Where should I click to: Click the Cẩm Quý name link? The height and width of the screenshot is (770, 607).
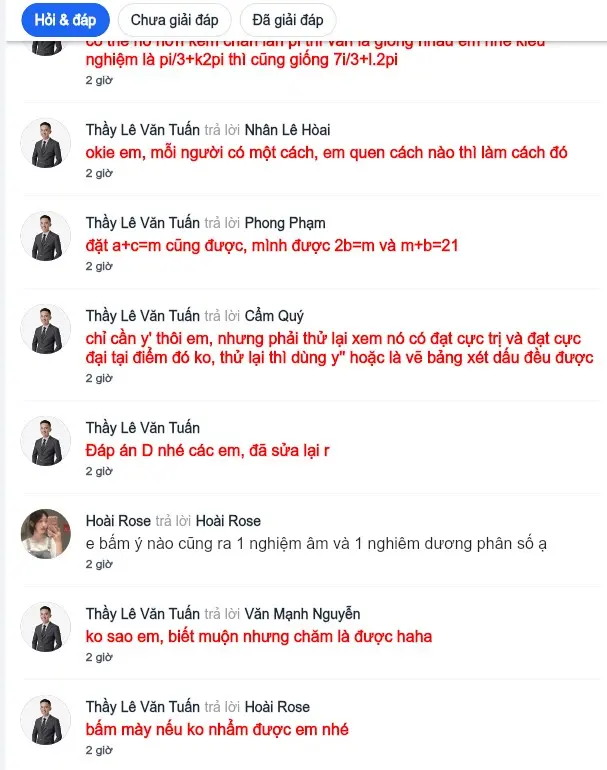274,316
